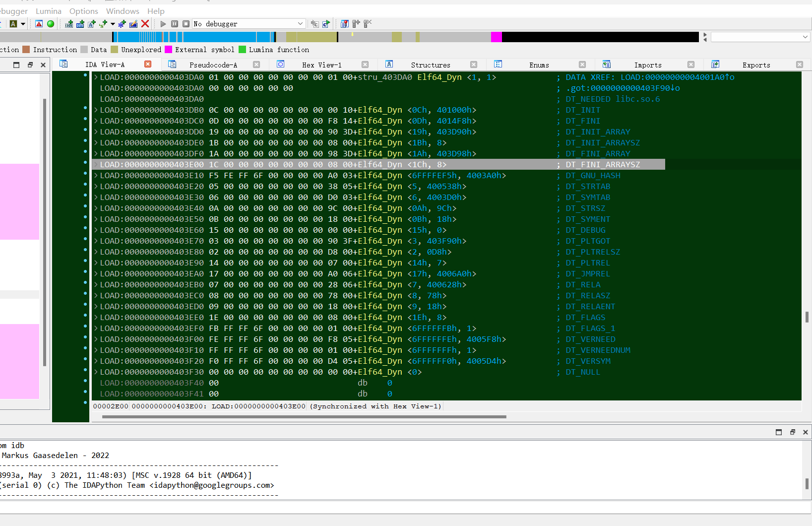Toggle breakpoint dot at line 403F40
This screenshot has height=526, width=812.
click(x=85, y=381)
